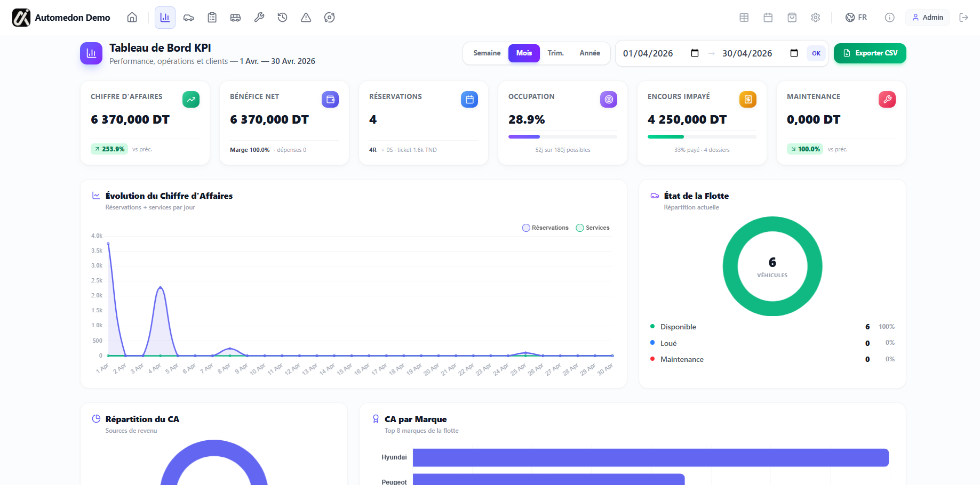Click the Chiffre d'Affaires trend icon

point(191,99)
